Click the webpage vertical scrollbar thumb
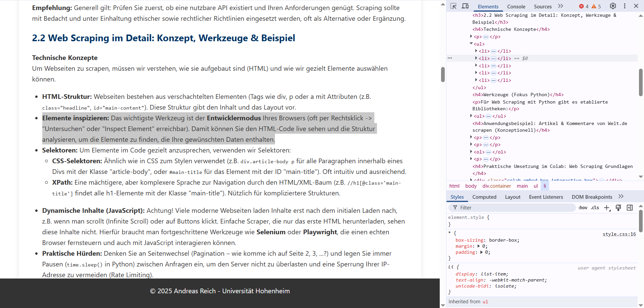 pos(443,74)
